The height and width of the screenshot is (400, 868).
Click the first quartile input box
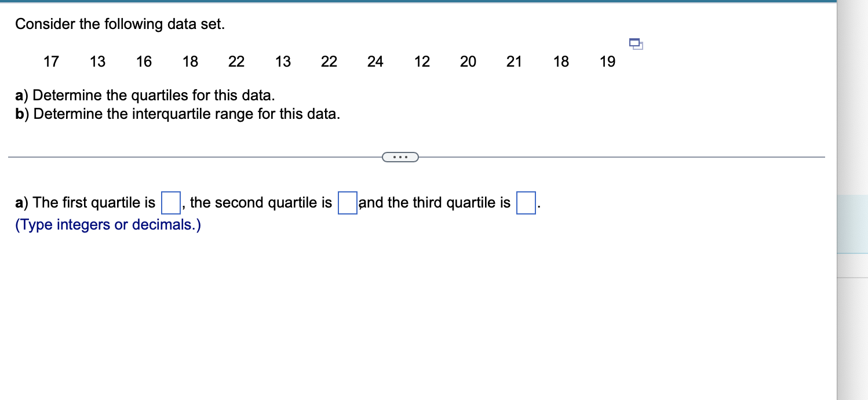tap(170, 202)
